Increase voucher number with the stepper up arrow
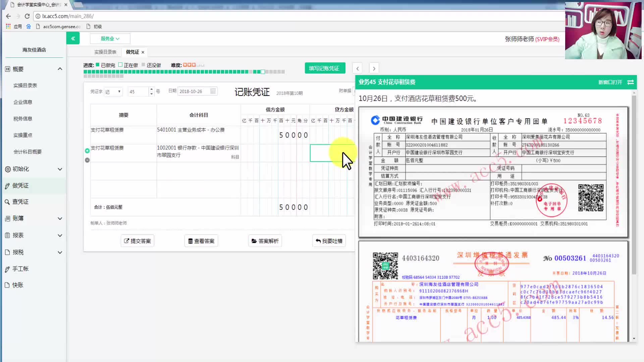 click(x=152, y=89)
